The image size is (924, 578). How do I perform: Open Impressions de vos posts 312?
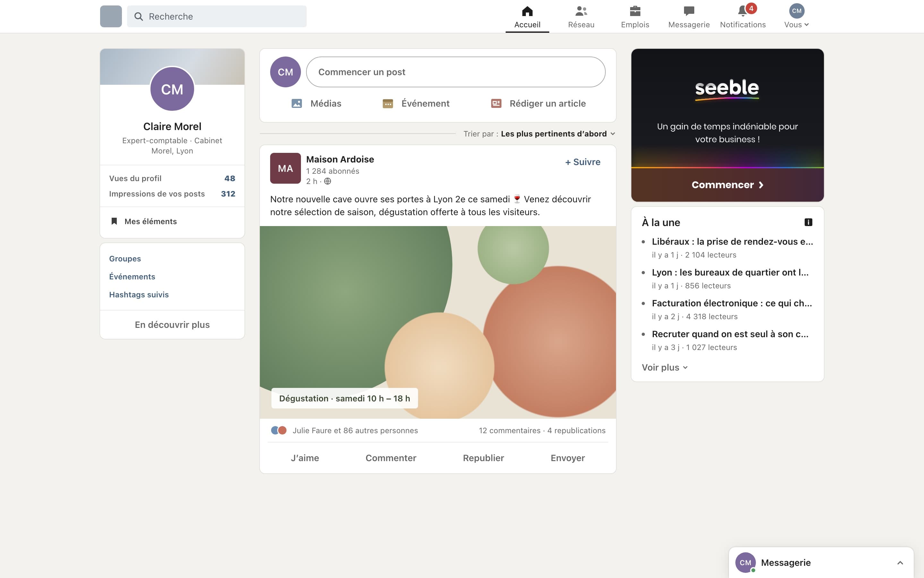[x=172, y=194]
